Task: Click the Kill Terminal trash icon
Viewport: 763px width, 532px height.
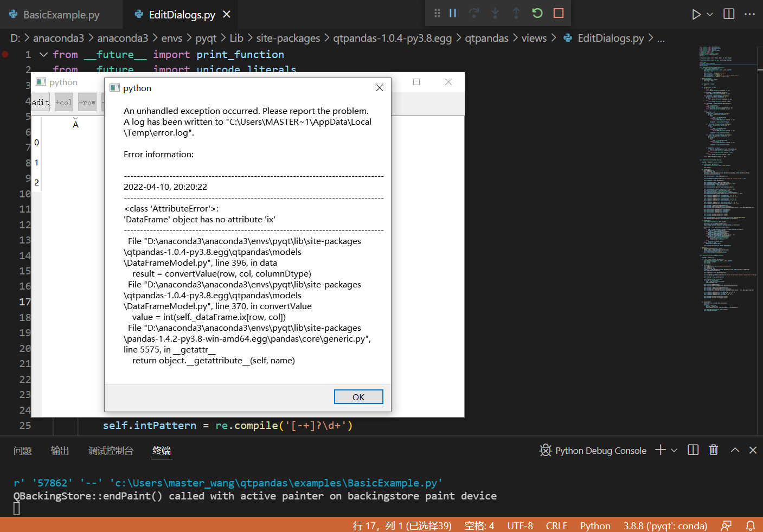Action: [713, 450]
